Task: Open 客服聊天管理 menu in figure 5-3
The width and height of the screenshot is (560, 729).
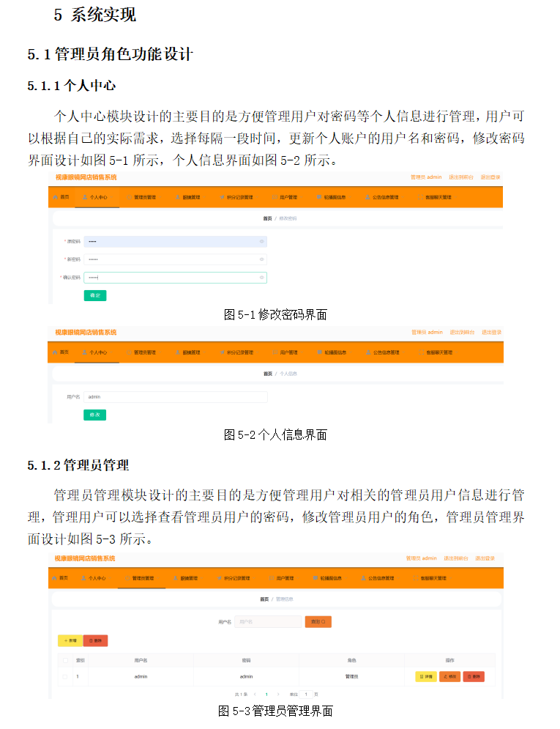Action: [x=430, y=578]
